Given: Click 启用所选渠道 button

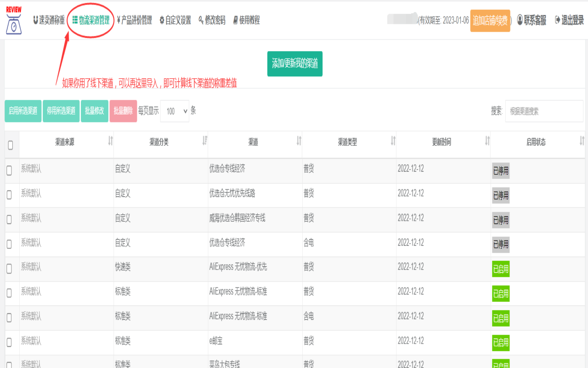Looking at the screenshot, I should coord(23,111).
